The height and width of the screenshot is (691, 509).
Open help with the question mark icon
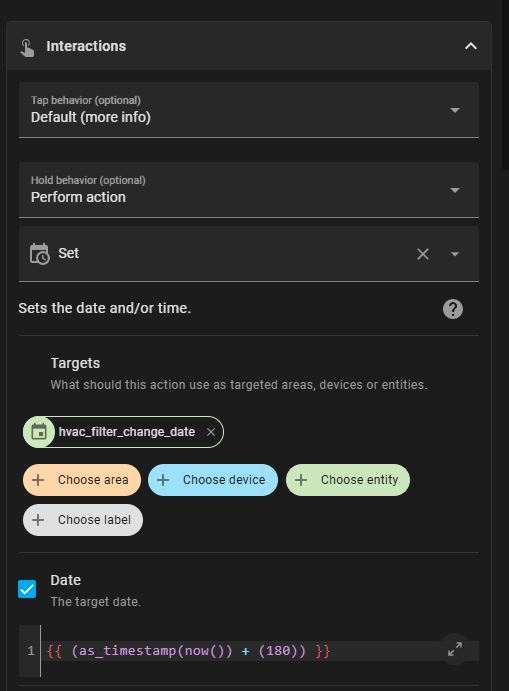point(453,309)
